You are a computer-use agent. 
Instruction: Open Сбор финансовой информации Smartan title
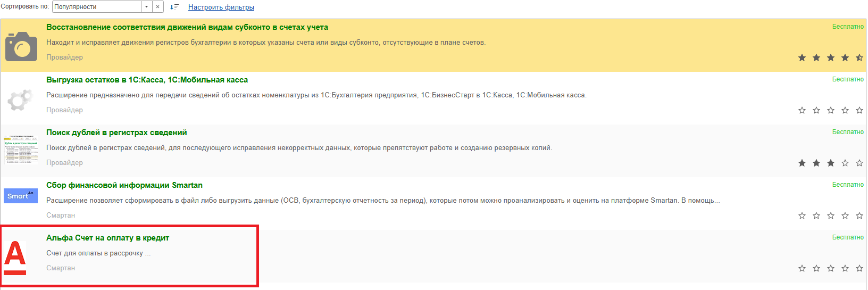[124, 185]
